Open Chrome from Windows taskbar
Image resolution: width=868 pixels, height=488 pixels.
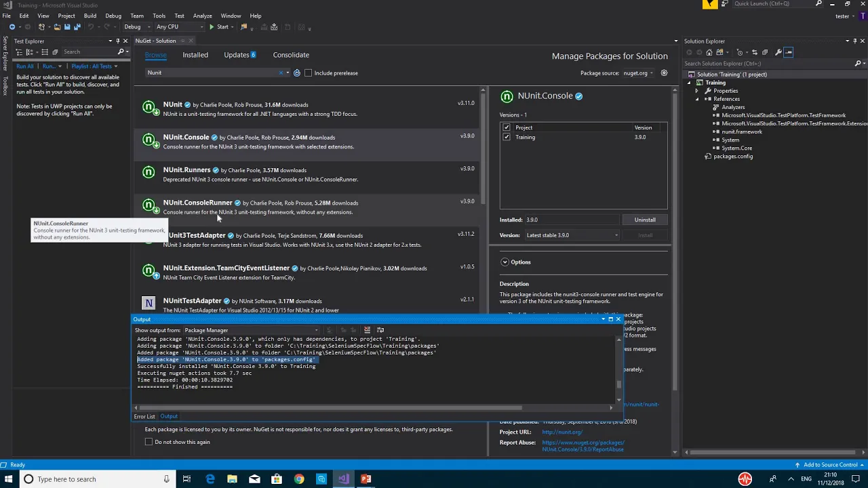(x=299, y=479)
